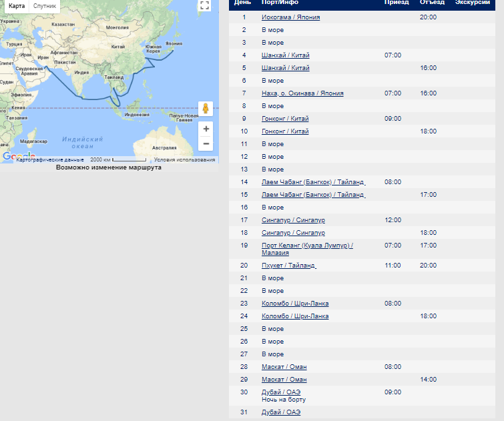Zoom out on the map with minus button

(x=206, y=143)
